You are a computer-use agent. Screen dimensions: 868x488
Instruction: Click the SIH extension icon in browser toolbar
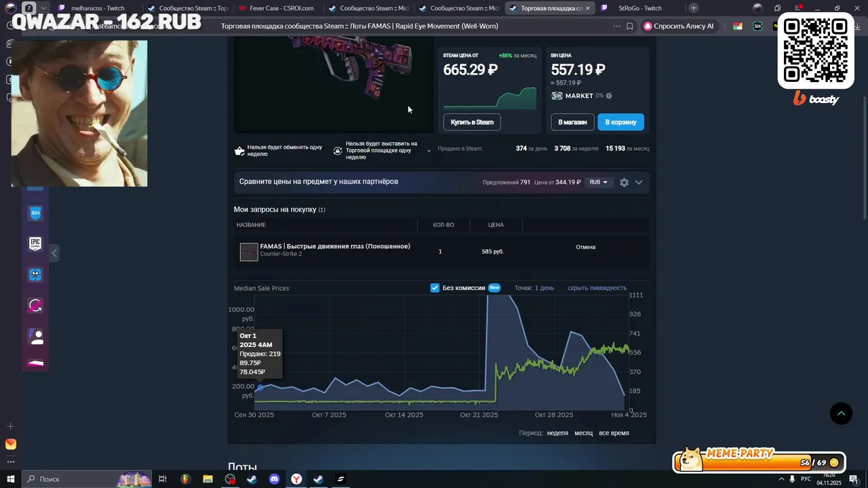(757, 26)
